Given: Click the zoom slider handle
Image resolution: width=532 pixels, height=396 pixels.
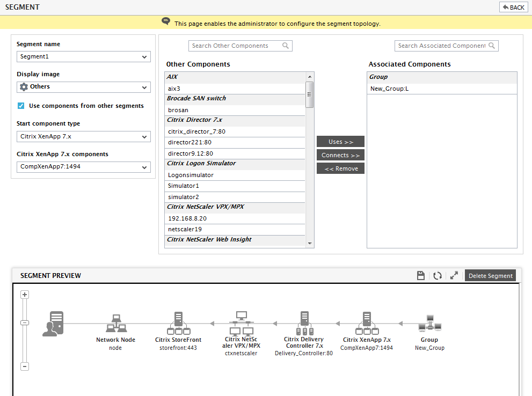Looking at the screenshot, I should pos(25,323).
